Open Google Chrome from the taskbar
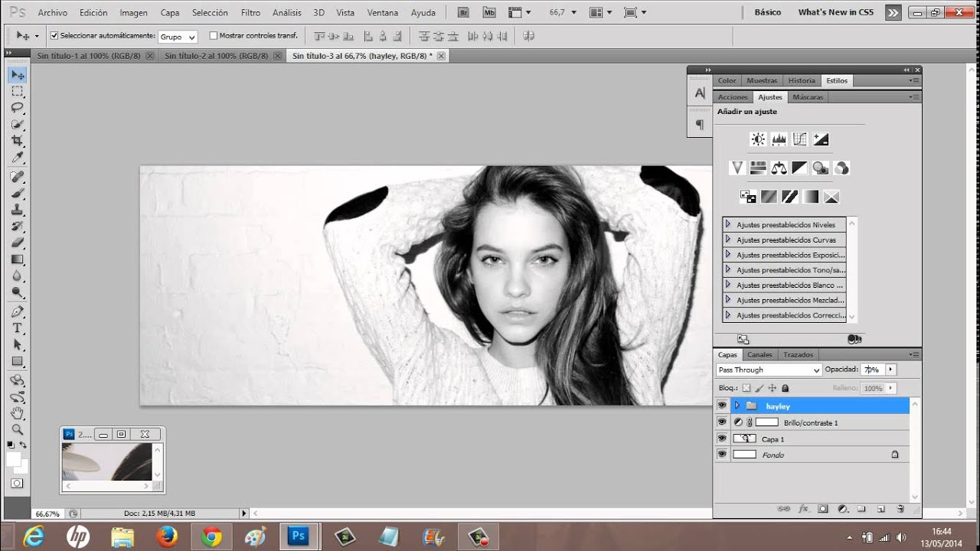This screenshot has width=980, height=551. pos(211,536)
